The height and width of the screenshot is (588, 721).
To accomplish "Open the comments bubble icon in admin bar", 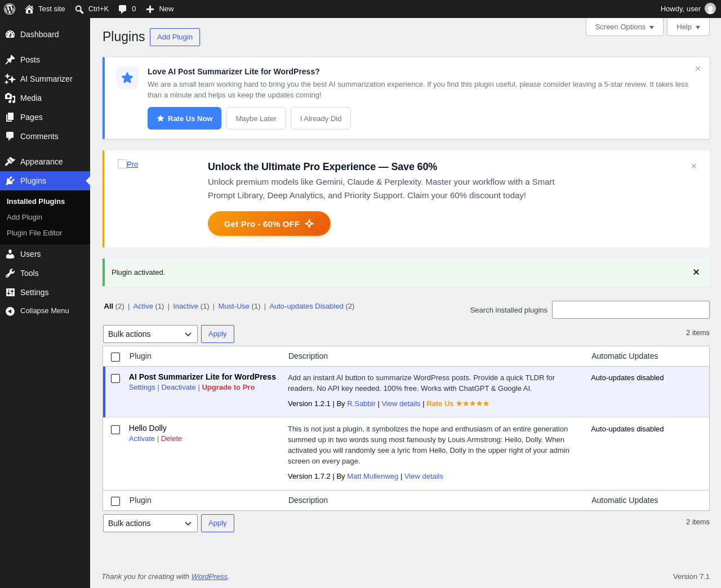I will [123, 9].
